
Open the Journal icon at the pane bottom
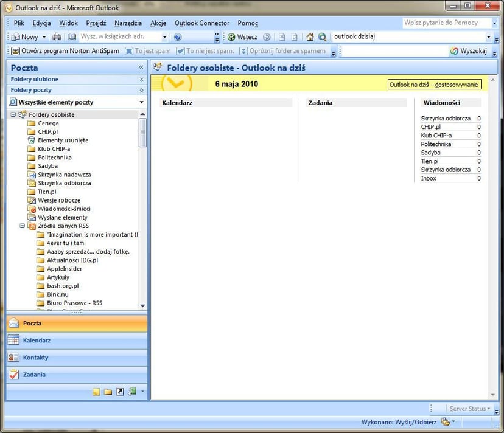[132, 392]
